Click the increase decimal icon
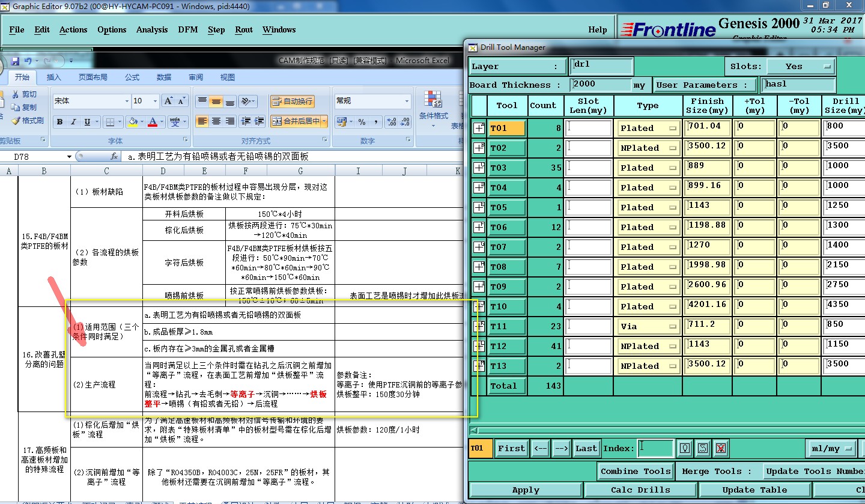Image resolution: width=865 pixels, height=504 pixels. [x=390, y=121]
